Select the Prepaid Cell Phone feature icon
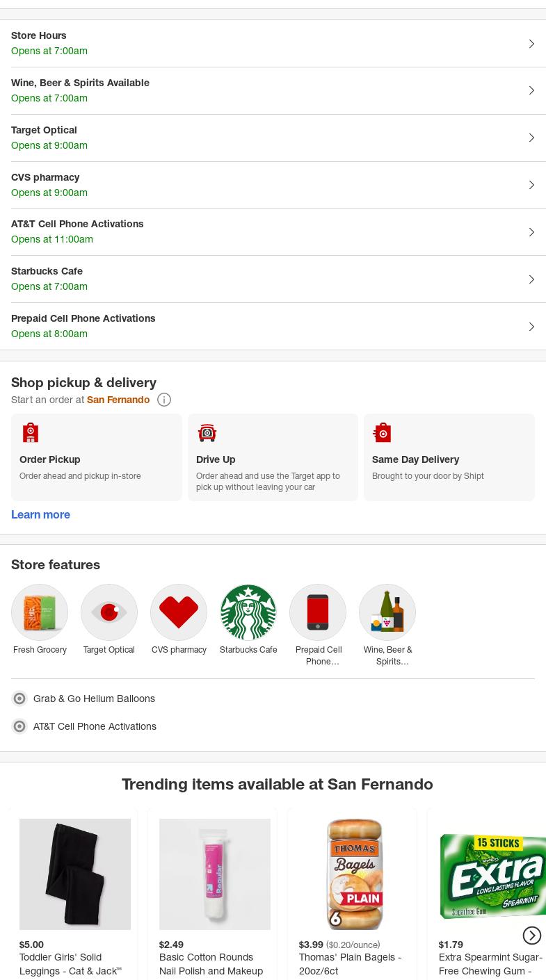The width and height of the screenshot is (546, 980). 318,612
